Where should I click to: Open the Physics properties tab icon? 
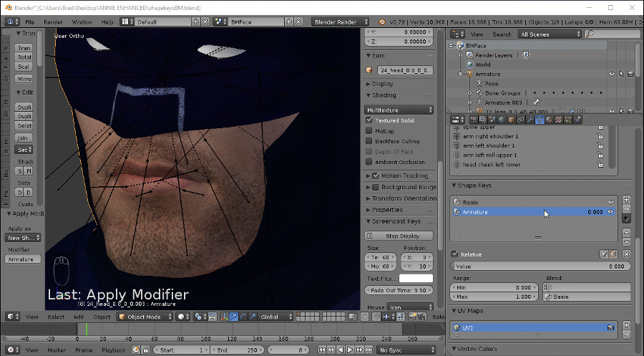tap(577, 120)
